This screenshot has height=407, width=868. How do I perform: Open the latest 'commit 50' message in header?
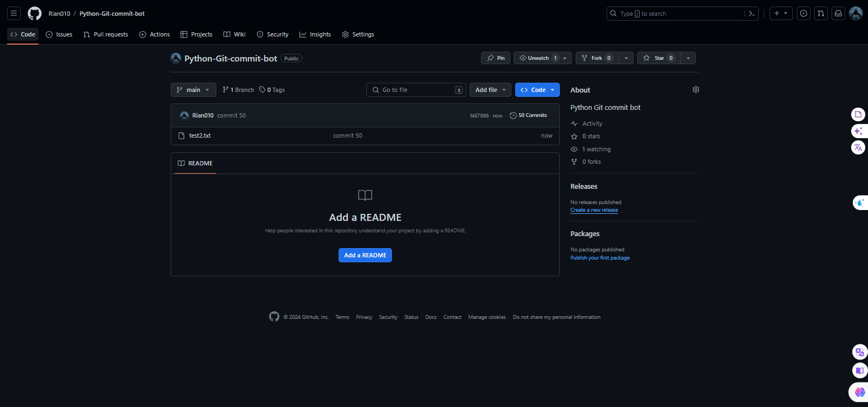(232, 115)
